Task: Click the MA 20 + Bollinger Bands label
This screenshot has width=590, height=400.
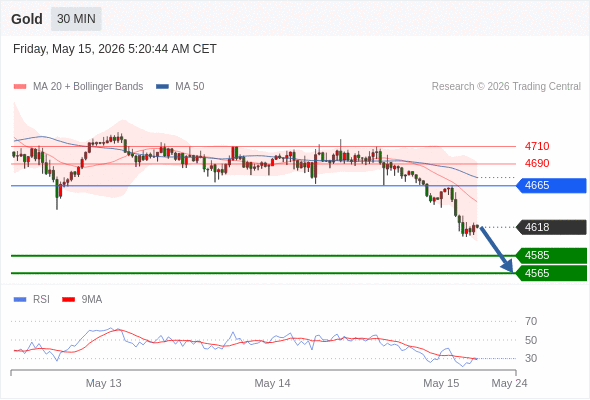Action: (x=88, y=87)
